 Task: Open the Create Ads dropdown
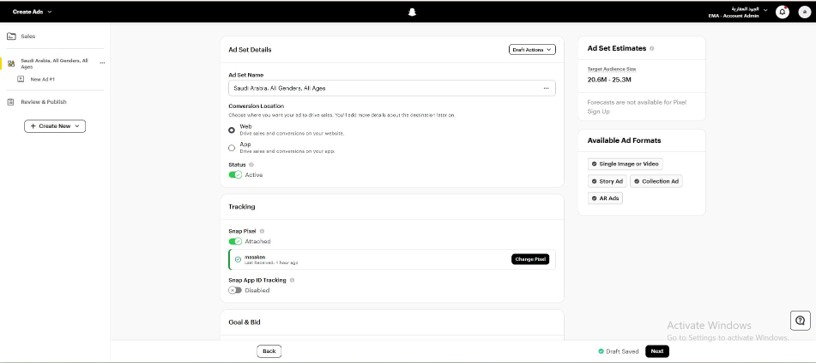(32, 11)
